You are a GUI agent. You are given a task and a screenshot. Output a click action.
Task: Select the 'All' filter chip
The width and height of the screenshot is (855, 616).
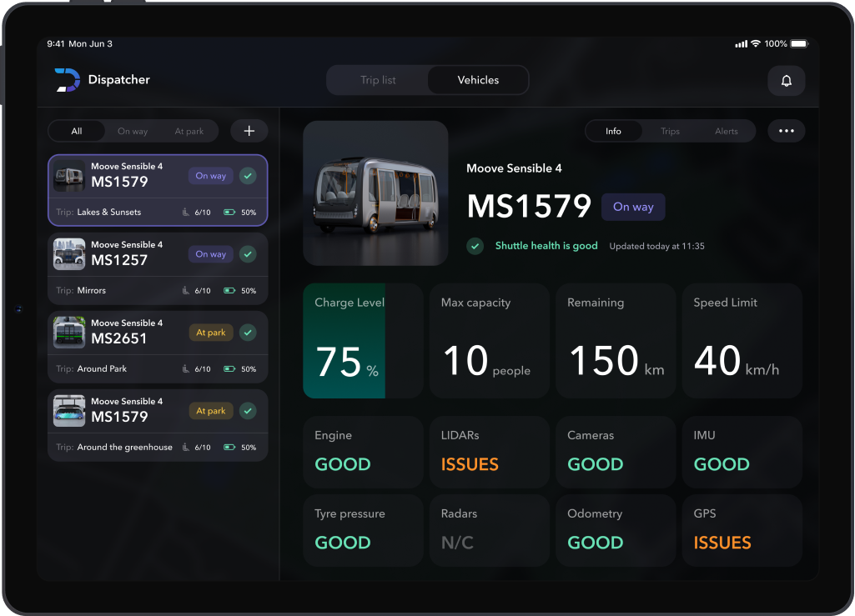point(76,131)
